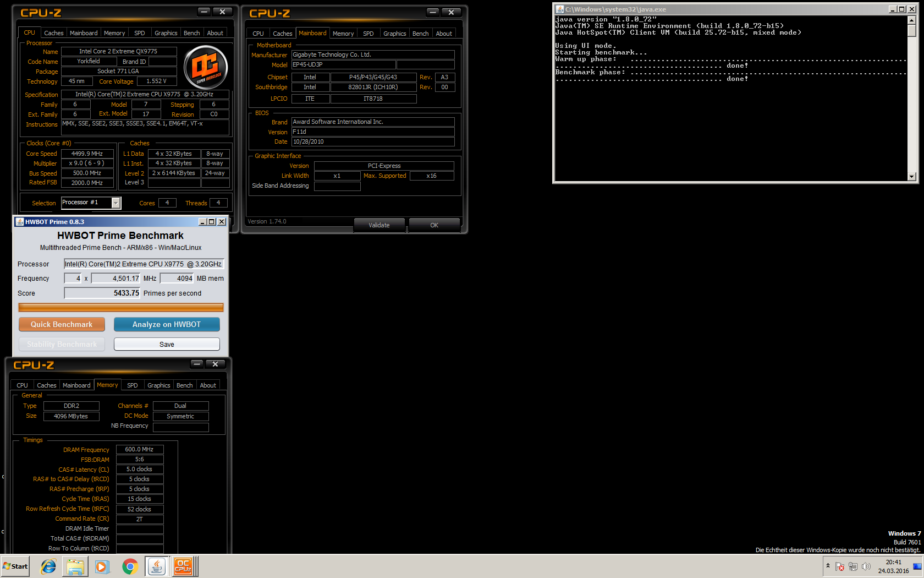Click the Super Overclock logo in CPU-Z

click(x=206, y=67)
